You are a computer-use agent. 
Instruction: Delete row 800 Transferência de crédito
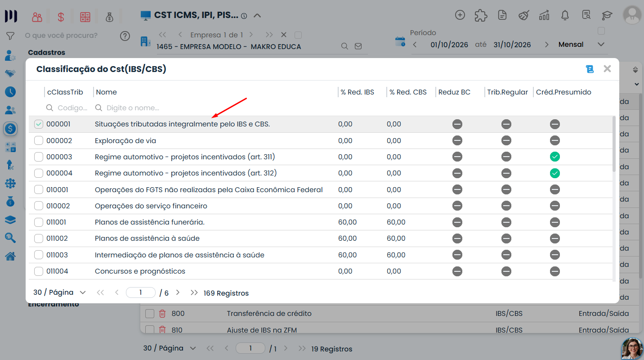[x=162, y=314]
